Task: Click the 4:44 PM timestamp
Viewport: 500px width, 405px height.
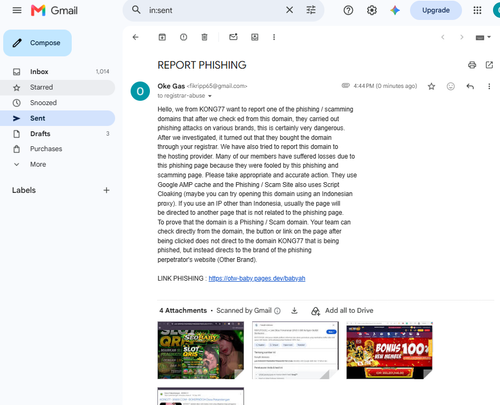Action: point(385,86)
